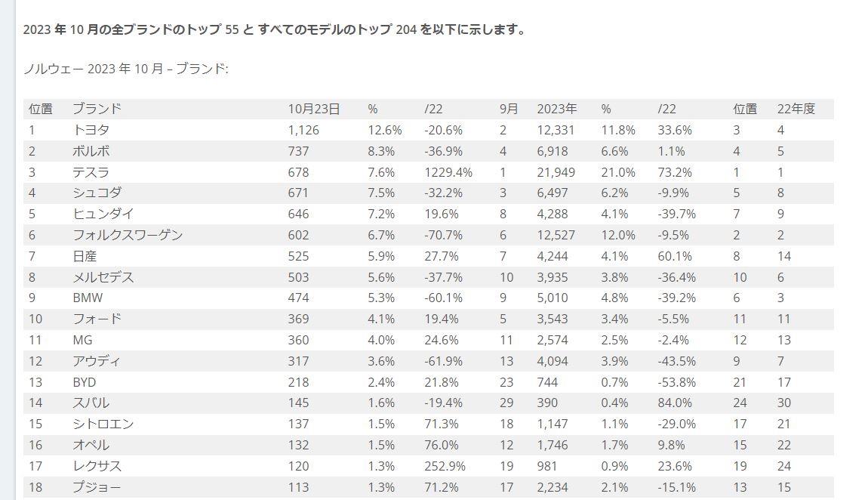
Task: Select the フォルクスワーゲン brand cell
Action: coord(128,235)
